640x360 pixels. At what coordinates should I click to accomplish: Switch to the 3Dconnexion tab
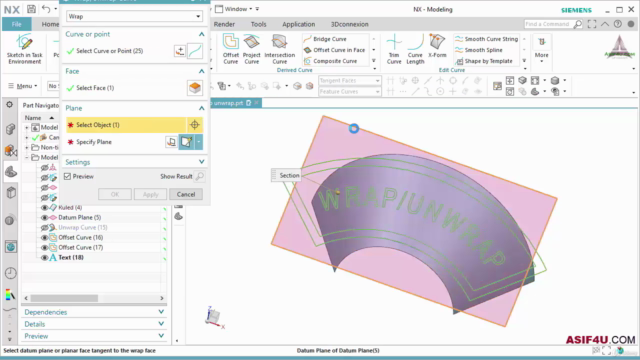coord(349,24)
